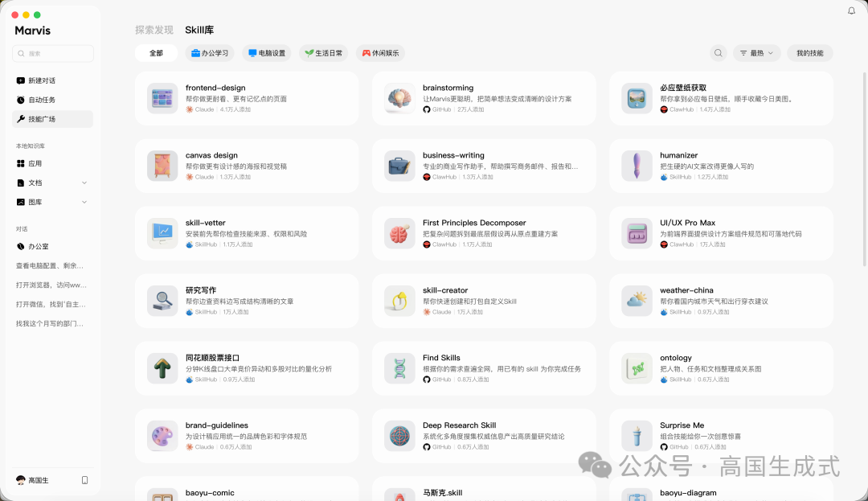The image size is (868, 501).
Task: Expand the 文档 section chevron
Action: pyautogui.click(x=84, y=183)
